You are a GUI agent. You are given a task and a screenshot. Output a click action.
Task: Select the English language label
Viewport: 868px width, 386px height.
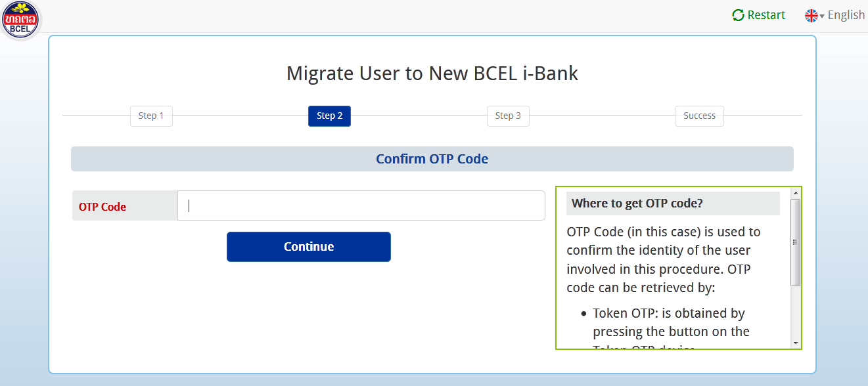846,15
